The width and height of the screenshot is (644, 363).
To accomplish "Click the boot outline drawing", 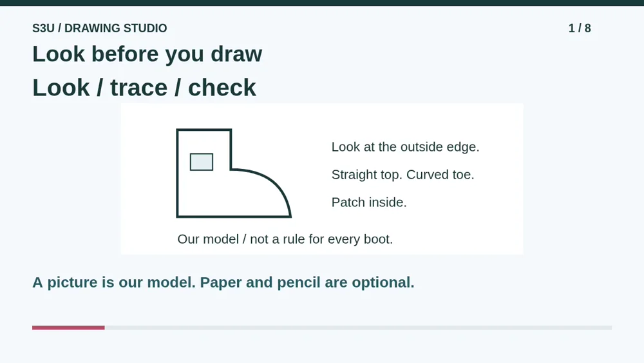I will coord(234,173).
